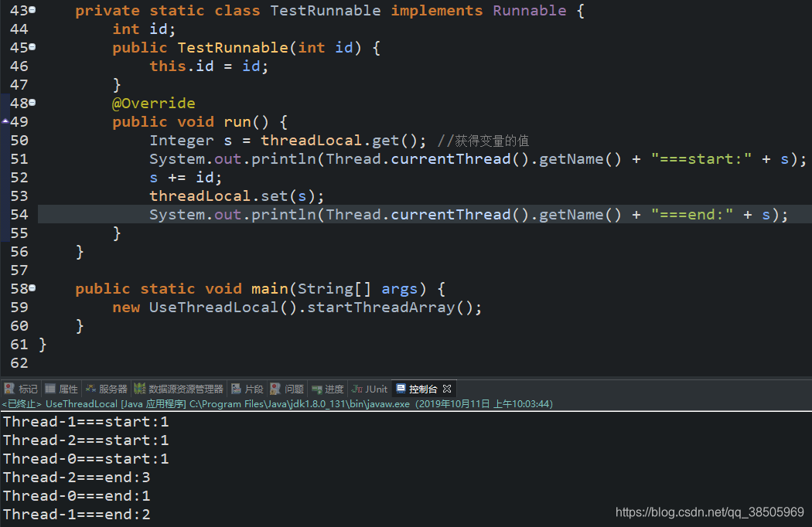The height and width of the screenshot is (527, 812).
Task: Click console output line 'Thread-0===end:1'
Action: tap(77, 496)
